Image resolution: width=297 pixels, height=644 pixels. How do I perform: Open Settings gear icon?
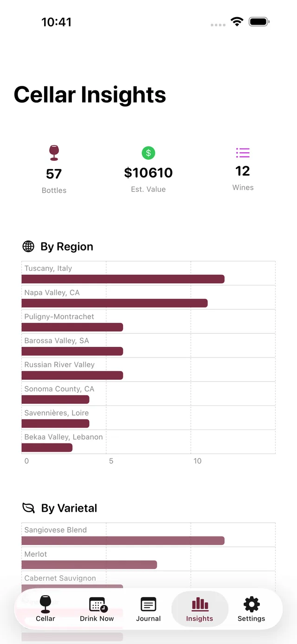[x=252, y=605]
